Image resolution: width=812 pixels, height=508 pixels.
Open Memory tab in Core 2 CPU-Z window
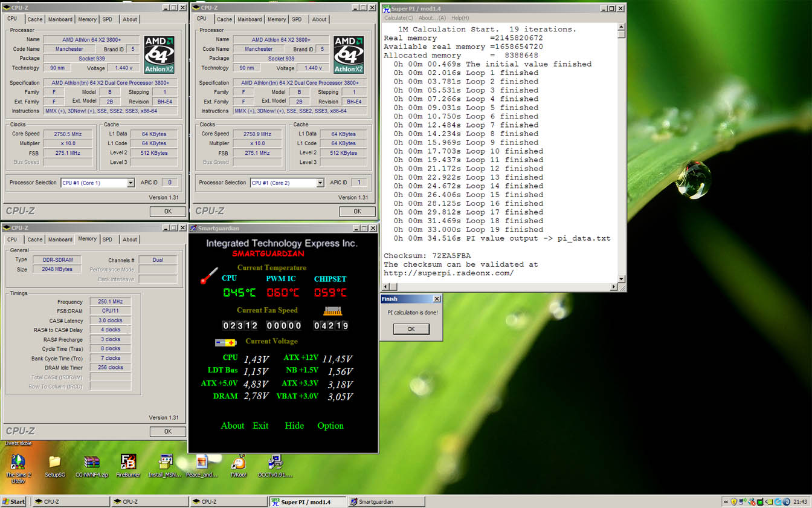tap(277, 19)
